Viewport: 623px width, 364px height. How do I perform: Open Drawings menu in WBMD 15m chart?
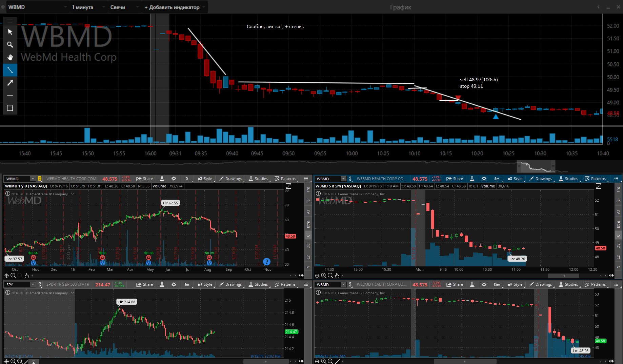541,284
